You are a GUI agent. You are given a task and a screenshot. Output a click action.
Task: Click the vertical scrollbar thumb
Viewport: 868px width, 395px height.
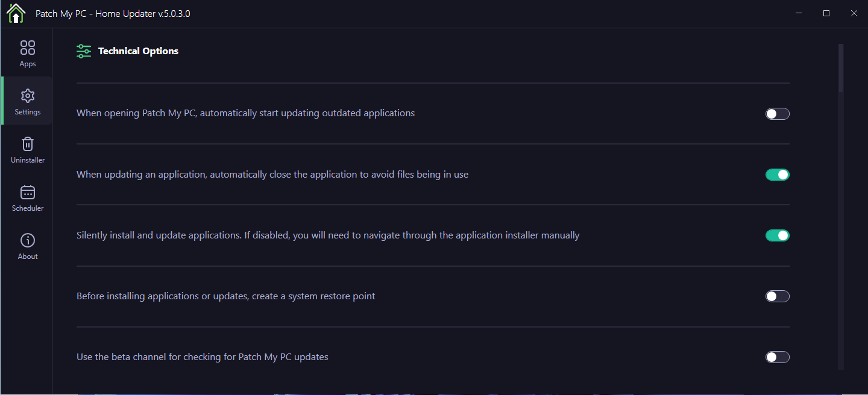[x=841, y=67]
